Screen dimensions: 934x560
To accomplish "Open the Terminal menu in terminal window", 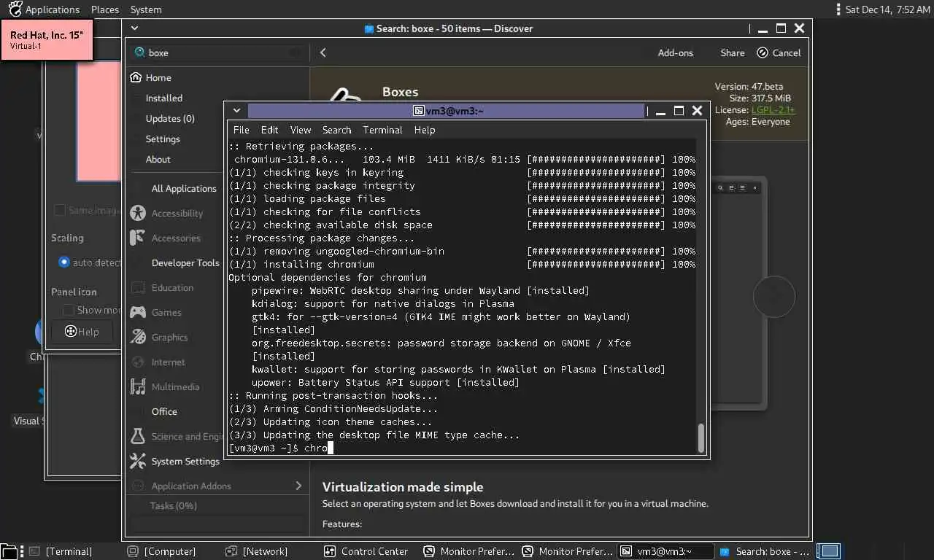I will [382, 130].
